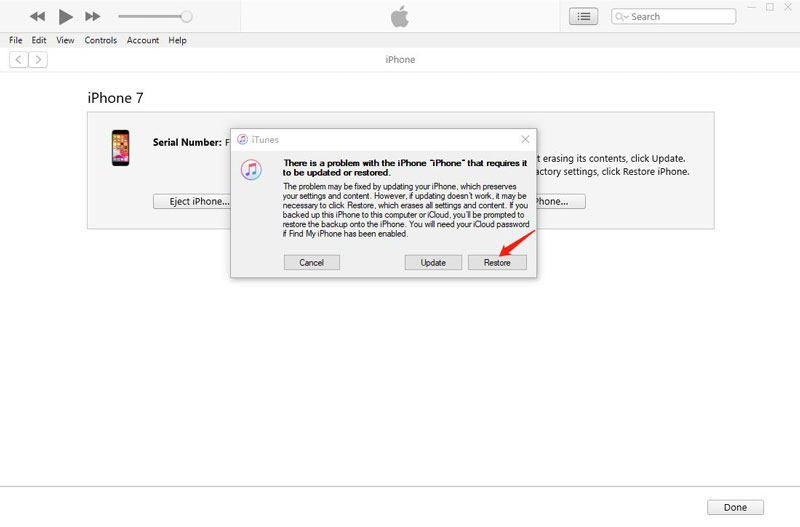Click the back navigation arrow

[18, 60]
